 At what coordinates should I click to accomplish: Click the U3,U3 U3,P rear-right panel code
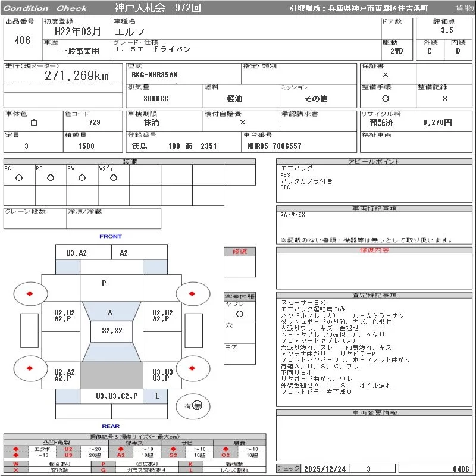tap(162, 375)
